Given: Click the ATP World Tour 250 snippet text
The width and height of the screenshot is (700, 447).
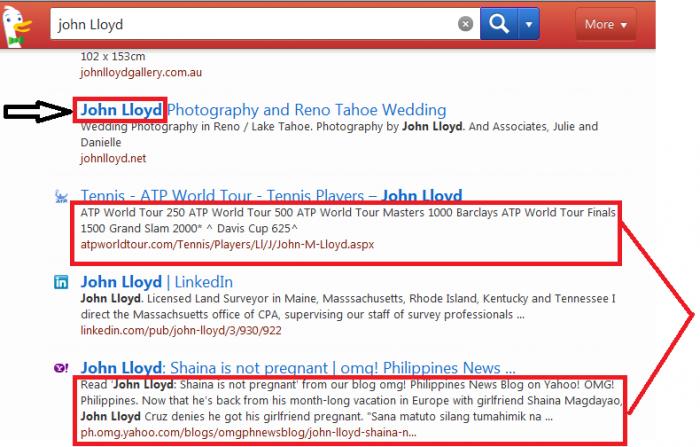Looking at the screenshot, I should [348, 221].
